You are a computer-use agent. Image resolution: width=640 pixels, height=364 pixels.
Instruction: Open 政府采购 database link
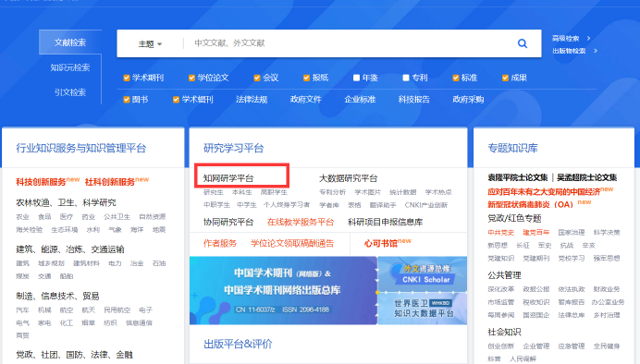pos(468,100)
